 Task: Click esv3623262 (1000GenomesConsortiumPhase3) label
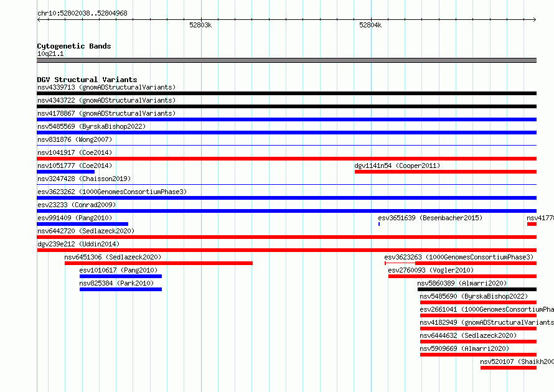coord(112,192)
